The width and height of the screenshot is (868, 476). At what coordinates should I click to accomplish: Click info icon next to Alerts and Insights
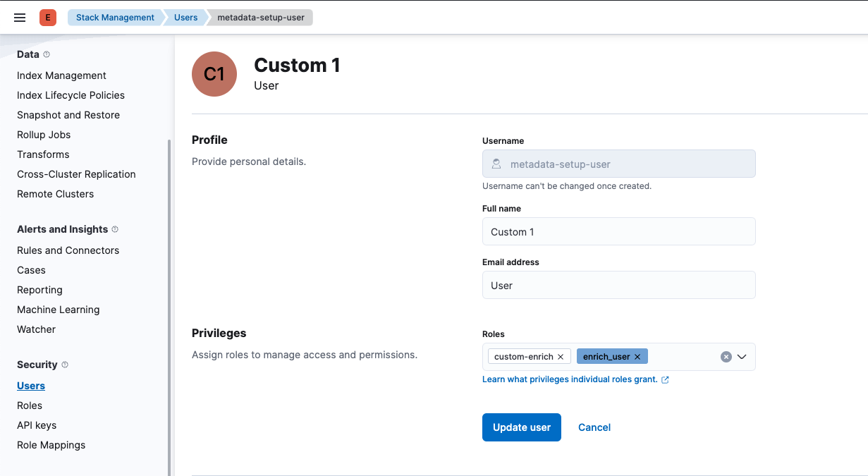[115, 229]
